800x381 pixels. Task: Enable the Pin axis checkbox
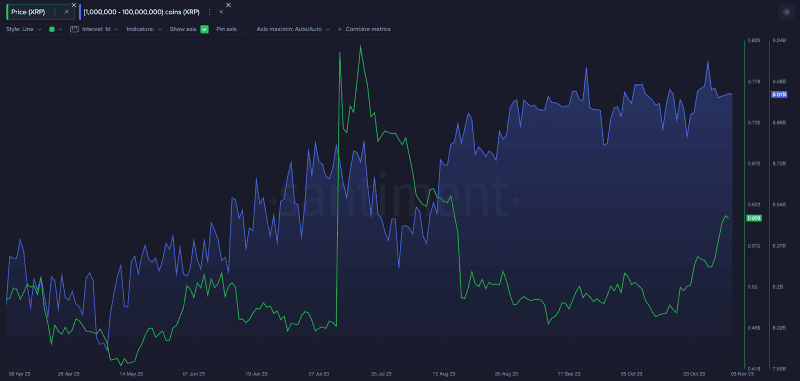pos(244,29)
